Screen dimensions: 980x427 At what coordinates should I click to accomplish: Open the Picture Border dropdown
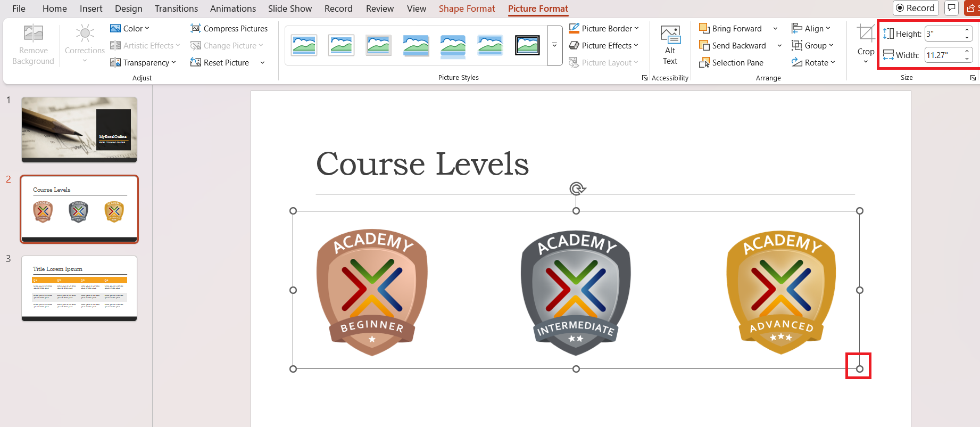click(x=604, y=28)
